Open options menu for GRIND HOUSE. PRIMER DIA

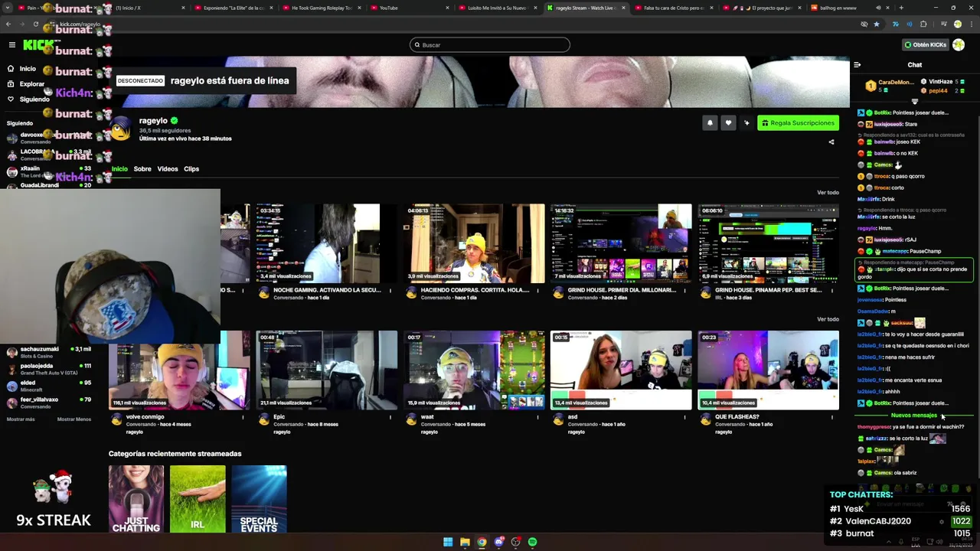[x=684, y=291]
